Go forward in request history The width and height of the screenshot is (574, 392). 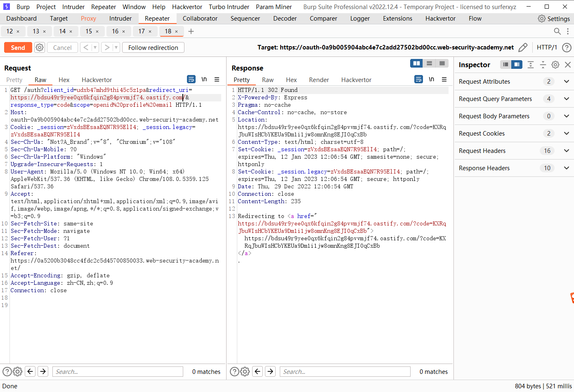(107, 47)
